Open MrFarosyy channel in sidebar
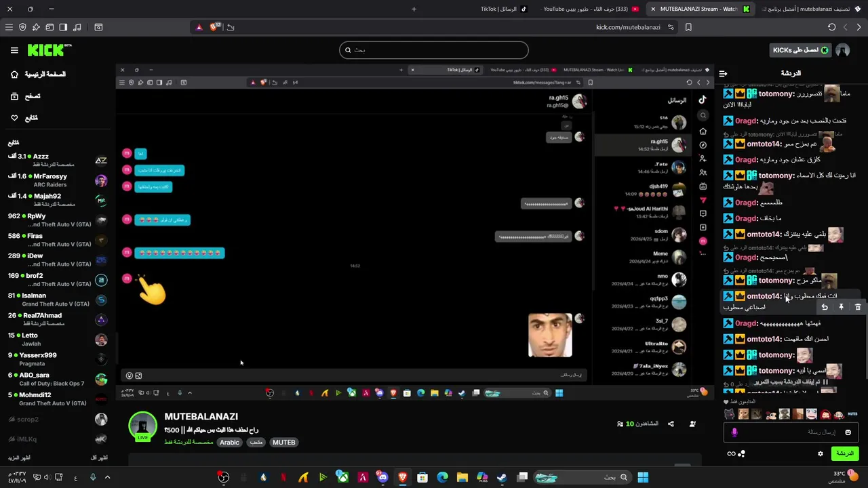The image size is (868, 488). [58, 180]
